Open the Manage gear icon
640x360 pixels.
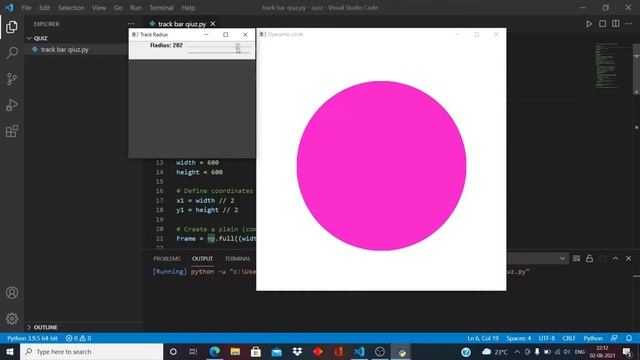point(12,318)
